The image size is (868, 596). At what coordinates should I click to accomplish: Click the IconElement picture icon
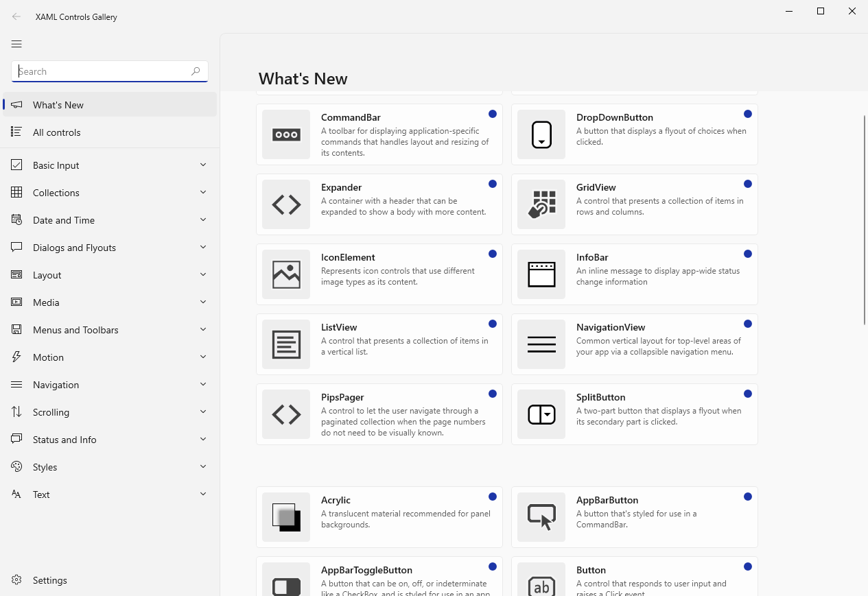coord(286,274)
